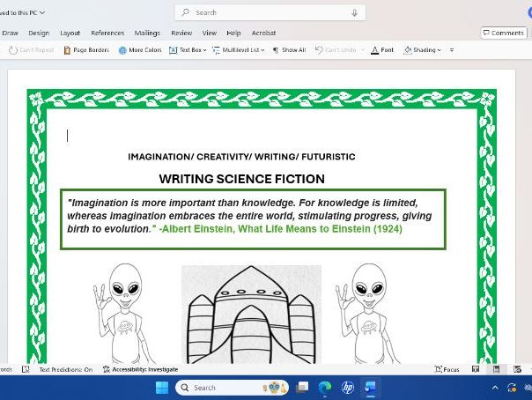Open the HP app on taskbar
The width and height of the screenshot is (532, 400).
pyautogui.click(x=347, y=388)
